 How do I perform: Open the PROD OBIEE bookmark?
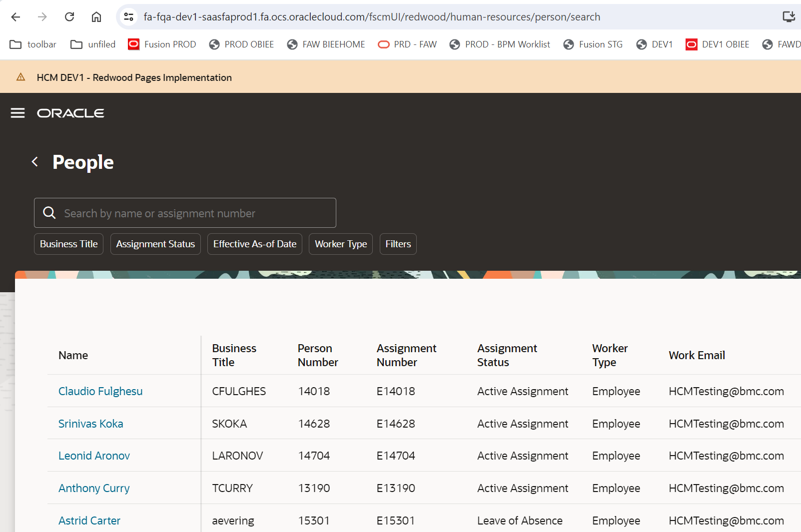(241, 44)
